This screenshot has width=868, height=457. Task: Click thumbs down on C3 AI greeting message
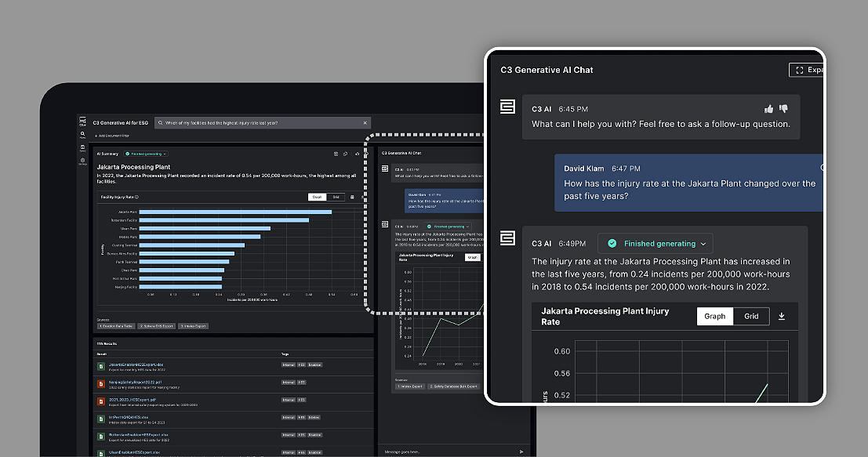click(783, 109)
